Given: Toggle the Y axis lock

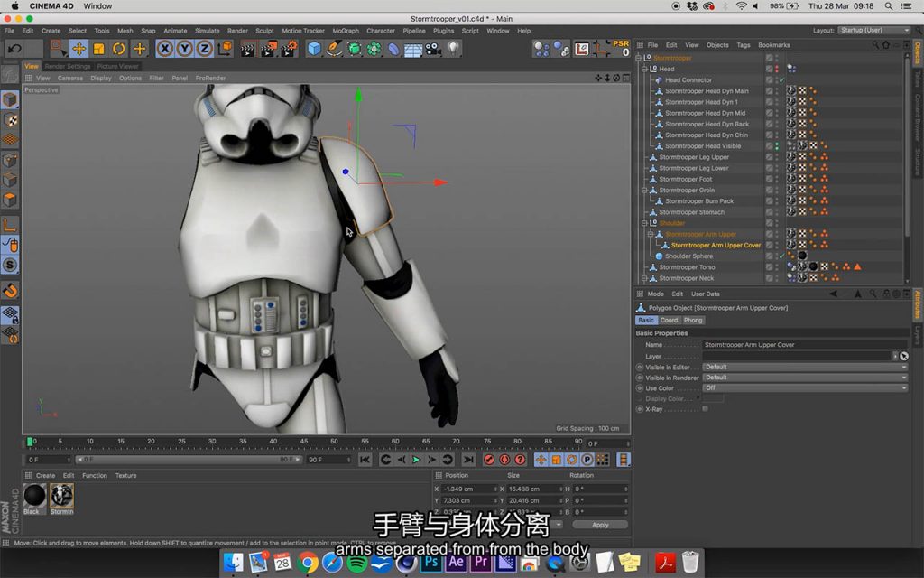Looking at the screenshot, I should click(x=184, y=49).
